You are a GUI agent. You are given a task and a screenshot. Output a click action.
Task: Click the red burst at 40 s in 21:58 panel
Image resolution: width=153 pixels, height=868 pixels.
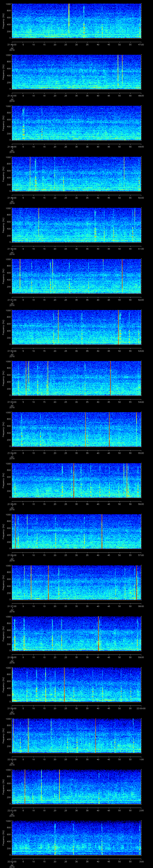pos(98,633)
